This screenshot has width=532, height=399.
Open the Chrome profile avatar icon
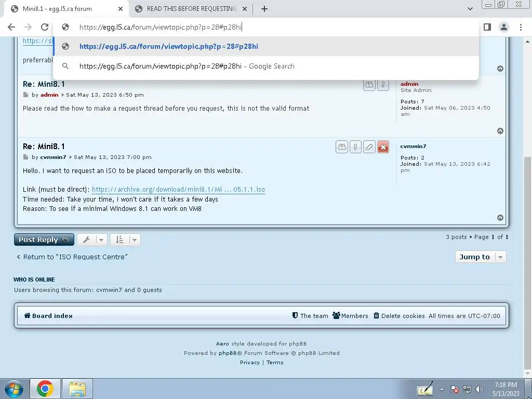coord(504,27)
